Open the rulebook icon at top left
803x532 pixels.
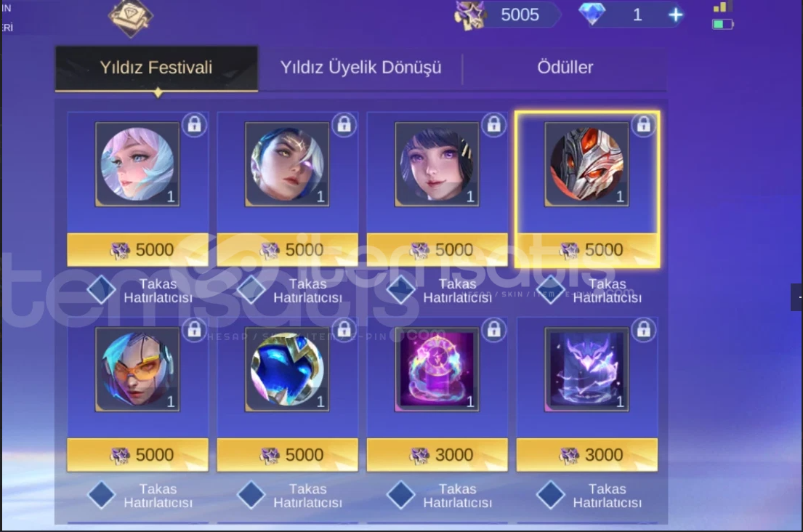(x=130, y=18)
